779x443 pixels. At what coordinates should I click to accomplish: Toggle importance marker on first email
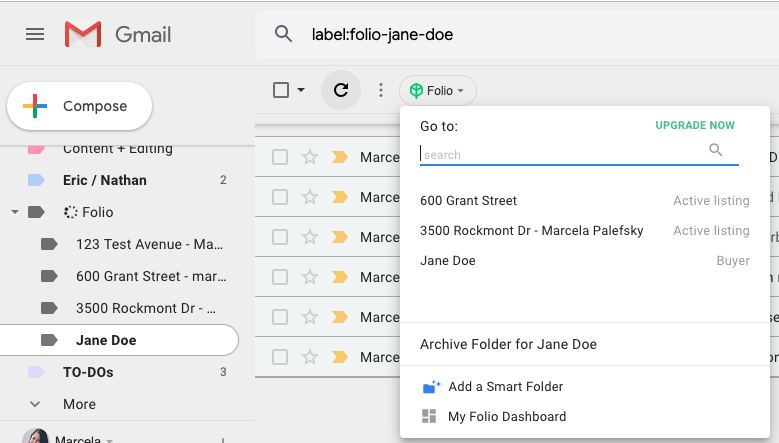[340, 157]
